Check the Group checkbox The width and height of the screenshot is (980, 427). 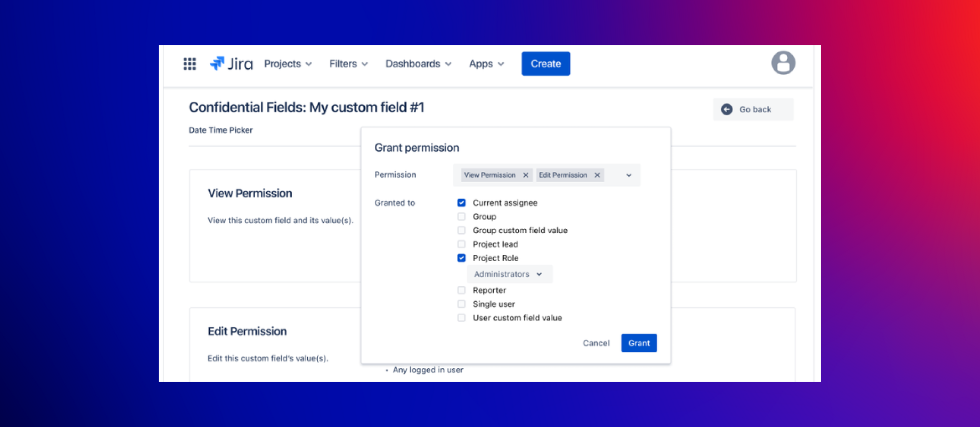tap(461, 217)
